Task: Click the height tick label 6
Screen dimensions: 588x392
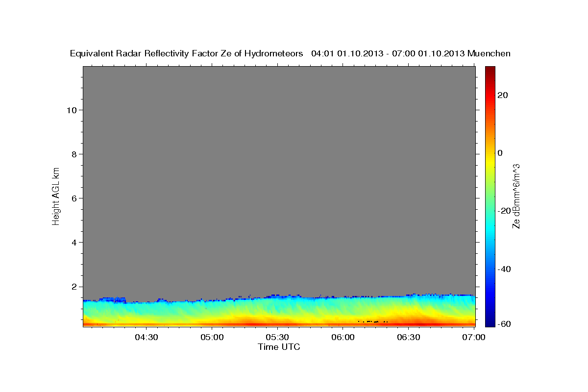Action: coord(73,198)
